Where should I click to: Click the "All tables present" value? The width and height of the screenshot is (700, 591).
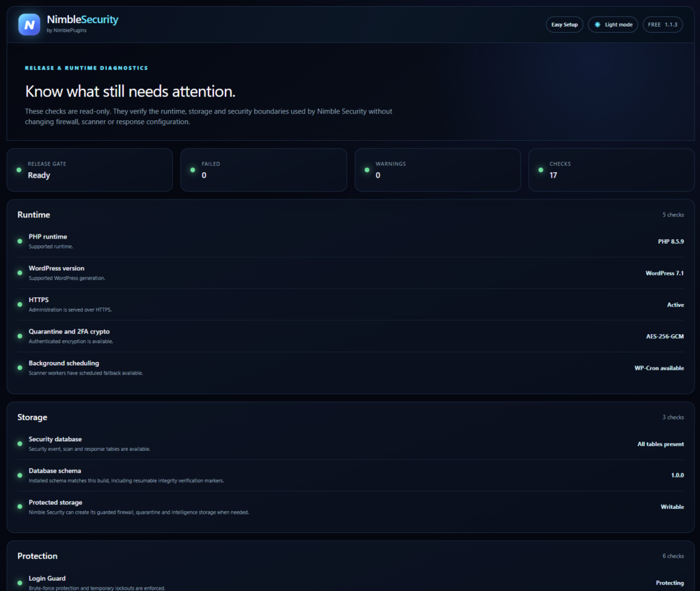click(x=660, y=444)
